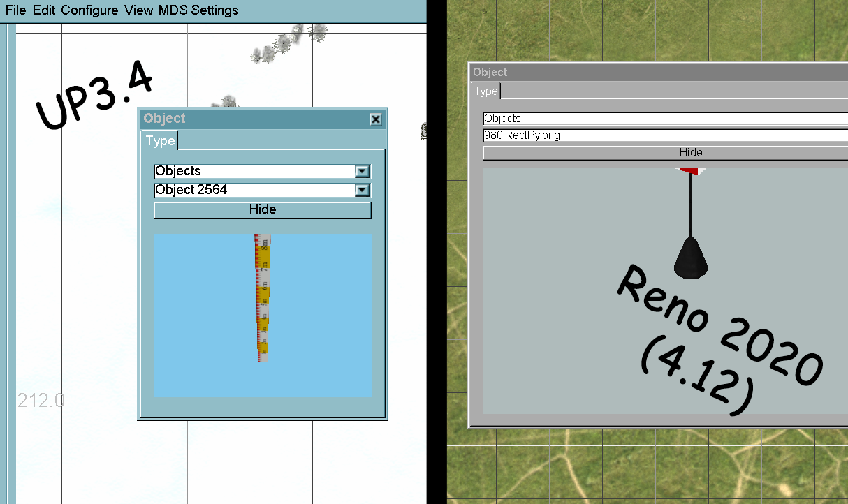Select the Type tab in UP3.4 Object window

click(x=160, y=141)
